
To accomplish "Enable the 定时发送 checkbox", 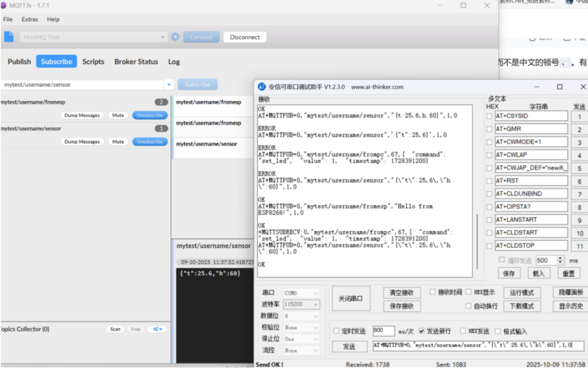I will coord(336,331).
